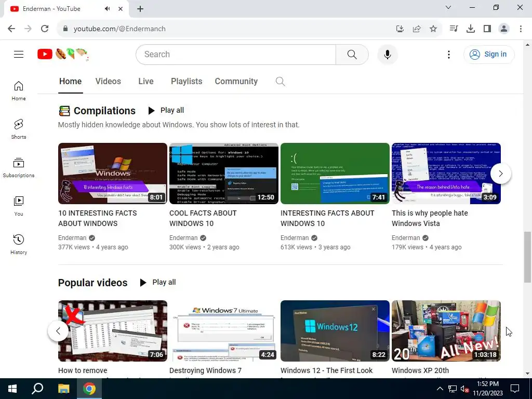The height and width of the screenshot is (399, 532).
Task: Open 'This is why people hate Windows Vista'
Action: (430, 218)
